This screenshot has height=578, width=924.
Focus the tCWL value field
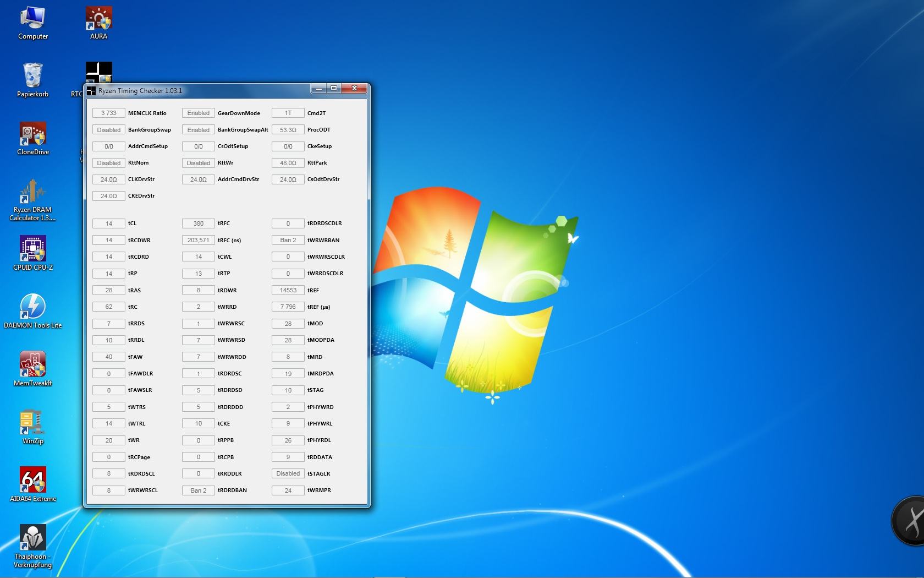199,257
